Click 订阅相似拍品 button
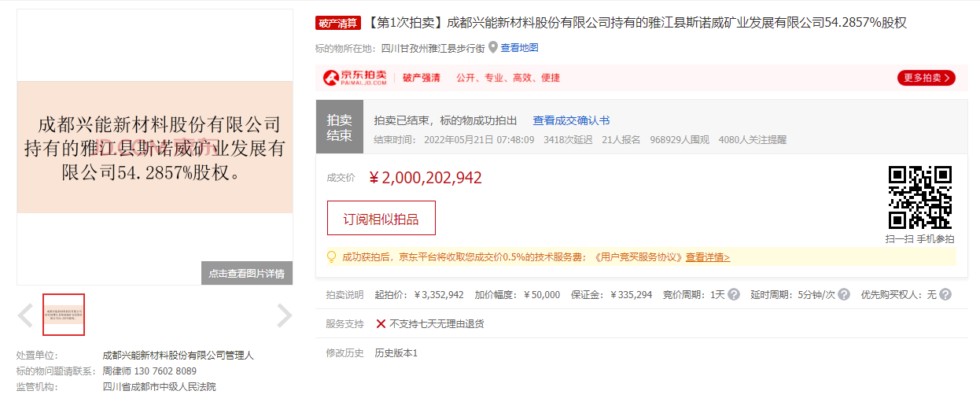The width and height of the screenshot is (980, 402). click(x=381, y=218)
